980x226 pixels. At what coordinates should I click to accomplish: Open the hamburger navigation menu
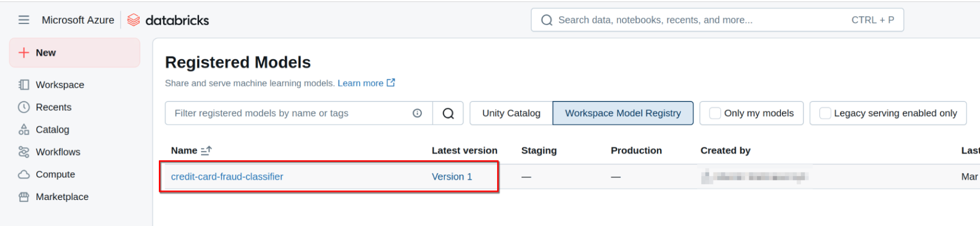(24, 20)
